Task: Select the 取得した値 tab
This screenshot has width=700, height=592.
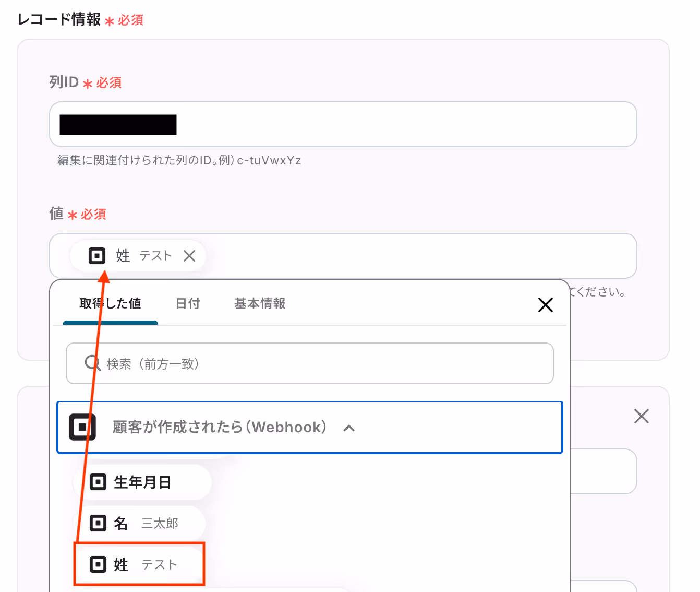Action: (110, 303)
